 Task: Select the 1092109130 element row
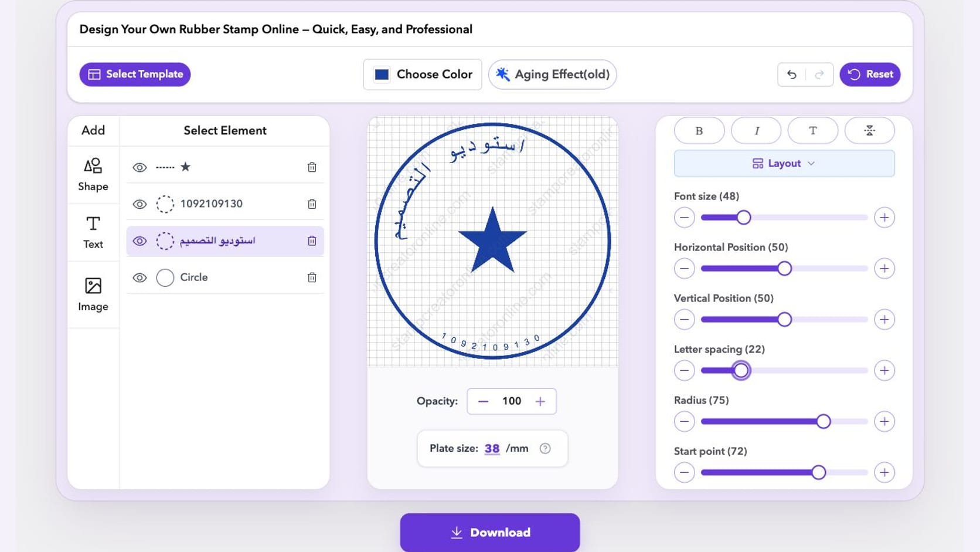point(225,204)
